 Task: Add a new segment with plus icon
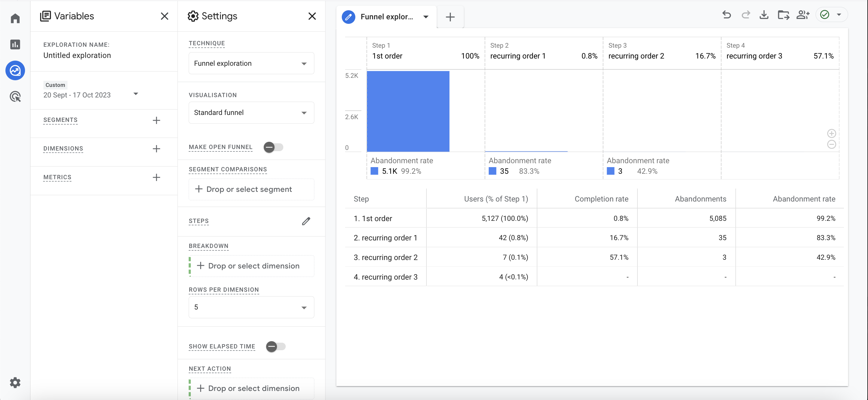tap(156, 120)
